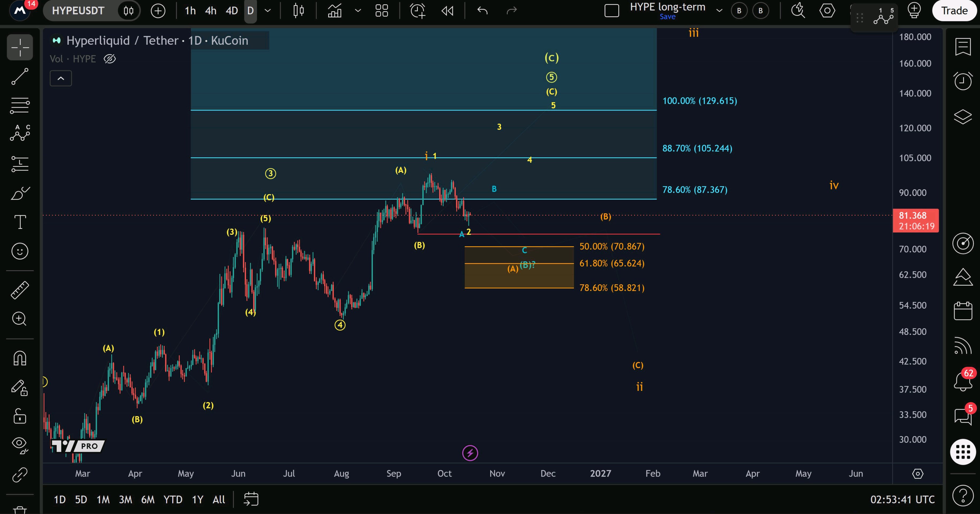Screen dimensions: 980x514
Task: Open the watchlist panel
Action: (963, 47)
